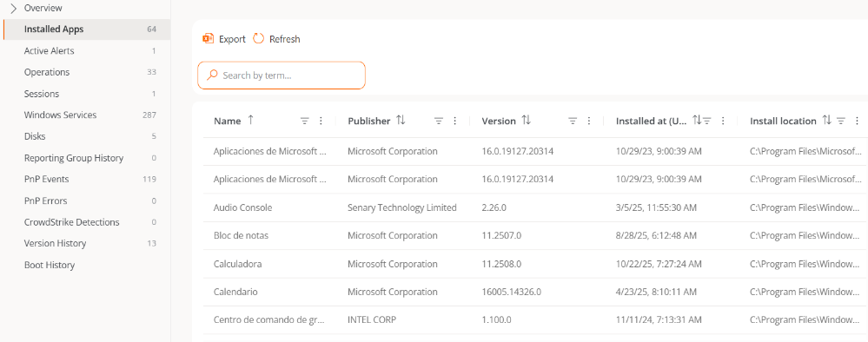This screenshot has height=342, width=868.
Task: Open Version column options menu
Action: pos(589,121)
